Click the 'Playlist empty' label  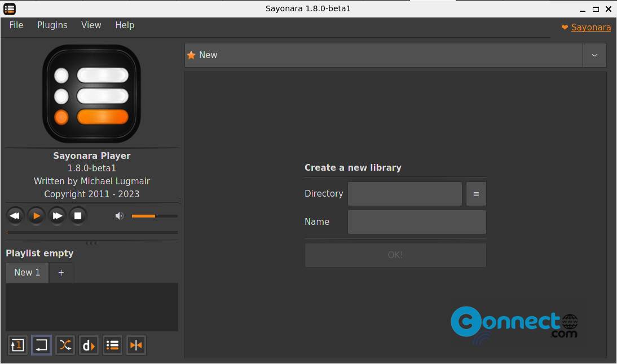(x=39, y=253)
